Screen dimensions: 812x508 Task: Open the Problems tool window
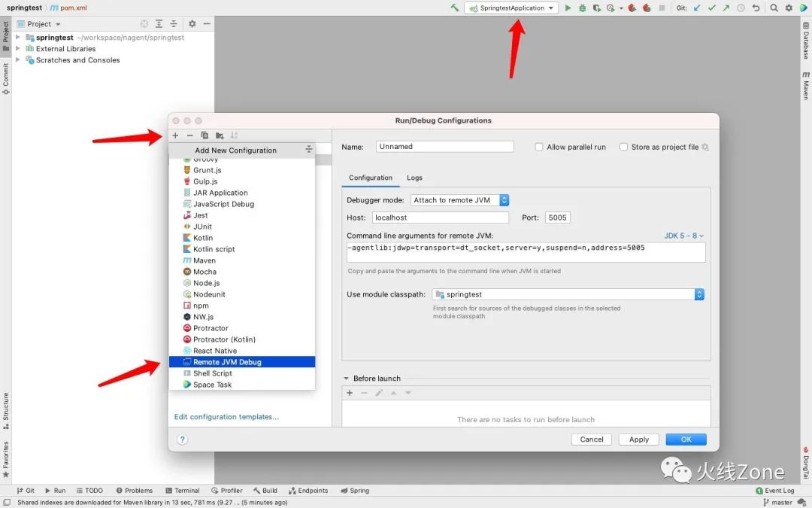tap(134, 491)
